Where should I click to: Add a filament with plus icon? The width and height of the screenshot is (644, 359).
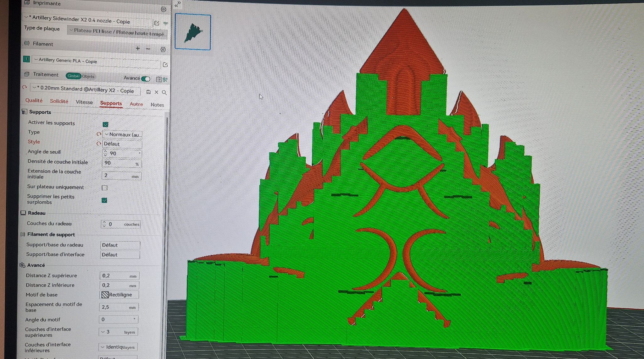[x=137, y=48]
